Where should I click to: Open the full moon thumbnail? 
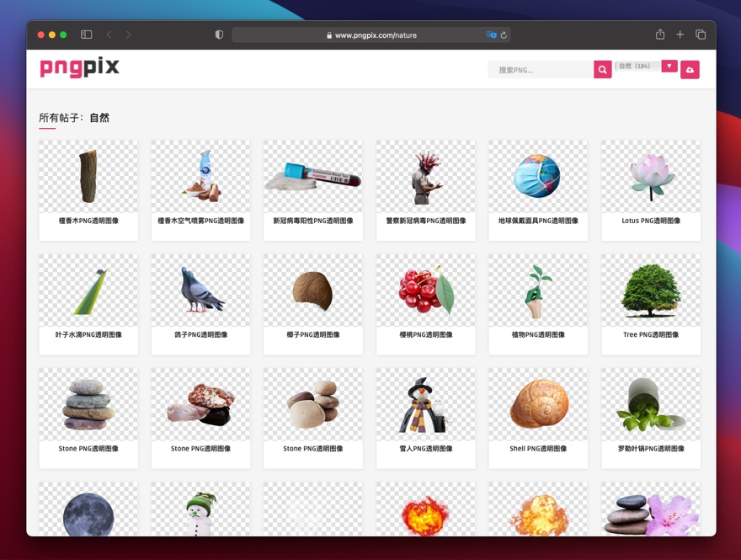[x=88, y=510]
